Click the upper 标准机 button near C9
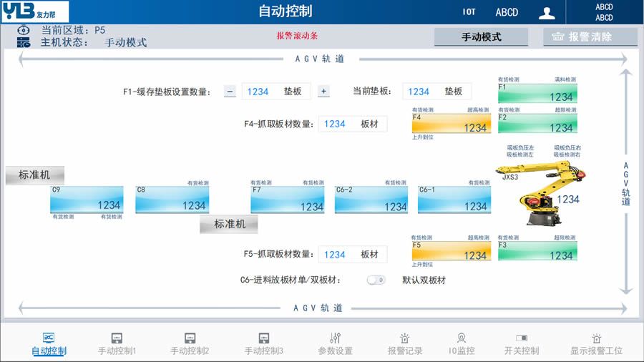Screen dimensions: 644x362 point(35,175)
